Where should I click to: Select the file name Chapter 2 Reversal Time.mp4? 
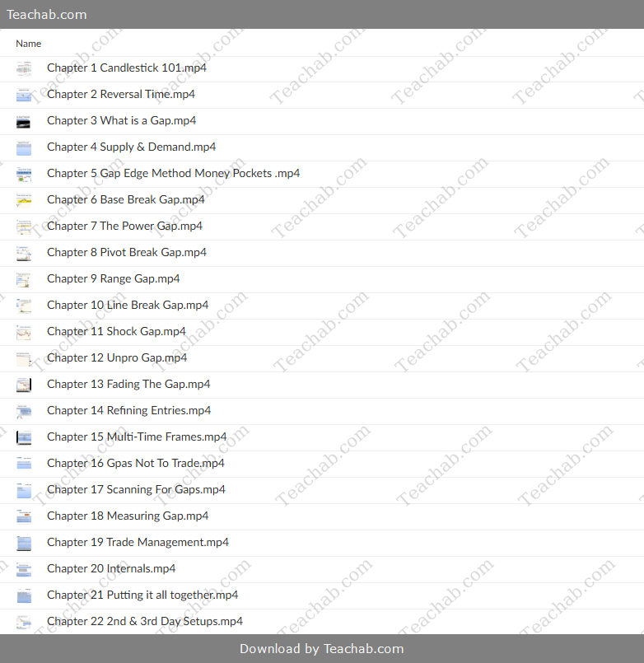121,94
